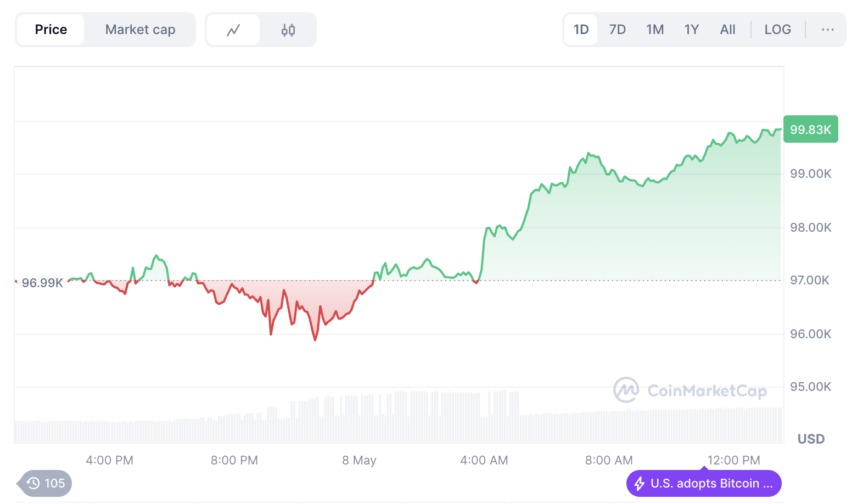The image size is (863, 504).
Task: Select the 1D time range
Action: [x=581, y=30]
